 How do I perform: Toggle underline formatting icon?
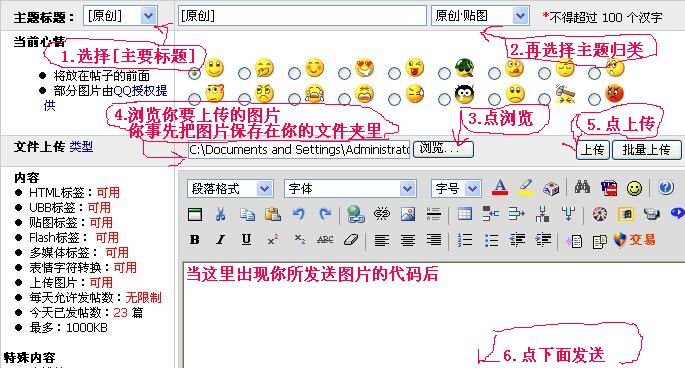click(246, 240)
